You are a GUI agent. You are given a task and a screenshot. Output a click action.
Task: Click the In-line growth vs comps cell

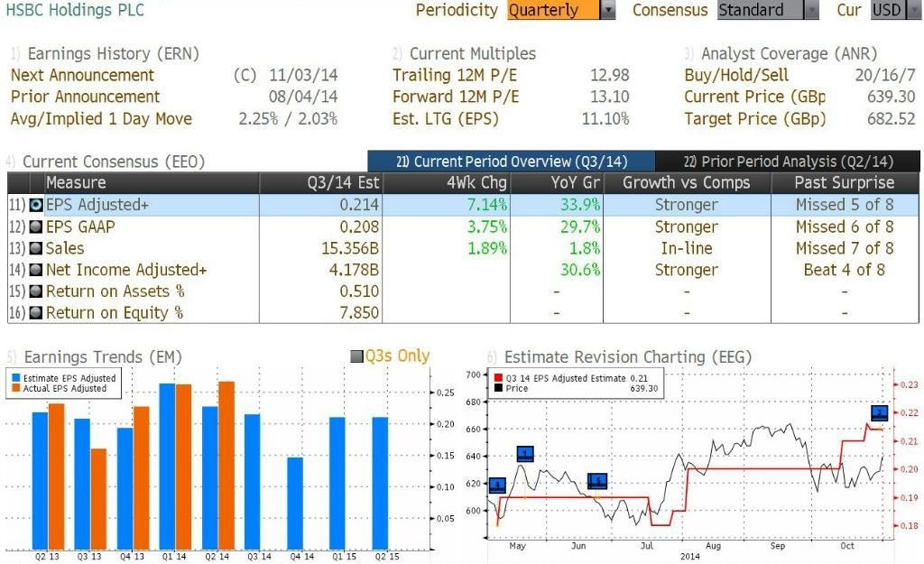coord(687,249)
